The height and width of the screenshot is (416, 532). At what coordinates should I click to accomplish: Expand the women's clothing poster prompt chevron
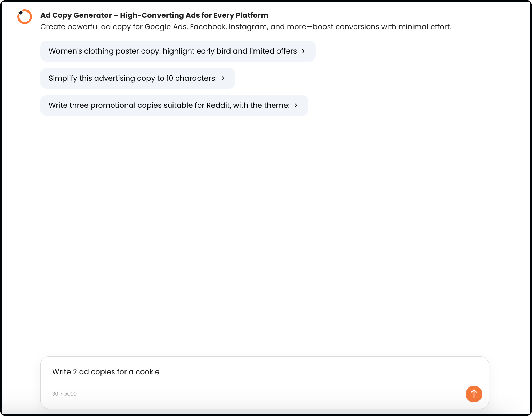coord(303,51)
